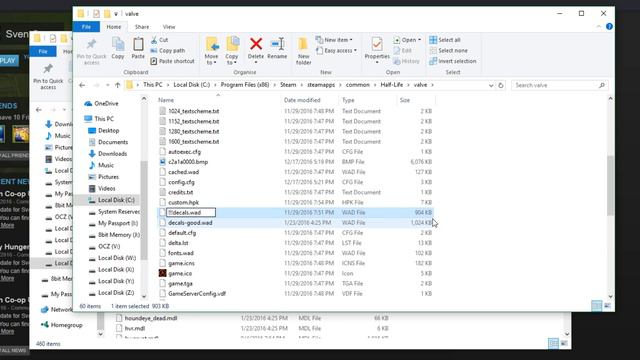Refresh the valve folder address bar

[501, 85]
